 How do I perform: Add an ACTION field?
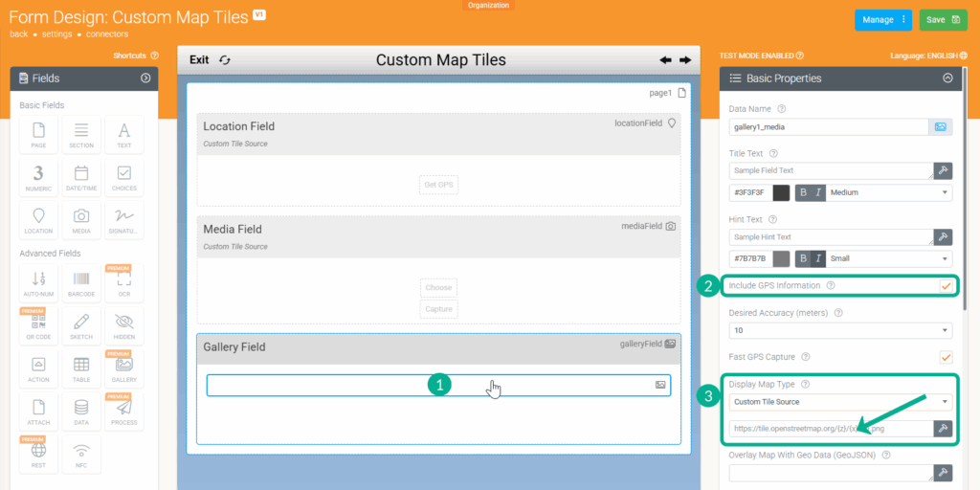click(38, 368)
